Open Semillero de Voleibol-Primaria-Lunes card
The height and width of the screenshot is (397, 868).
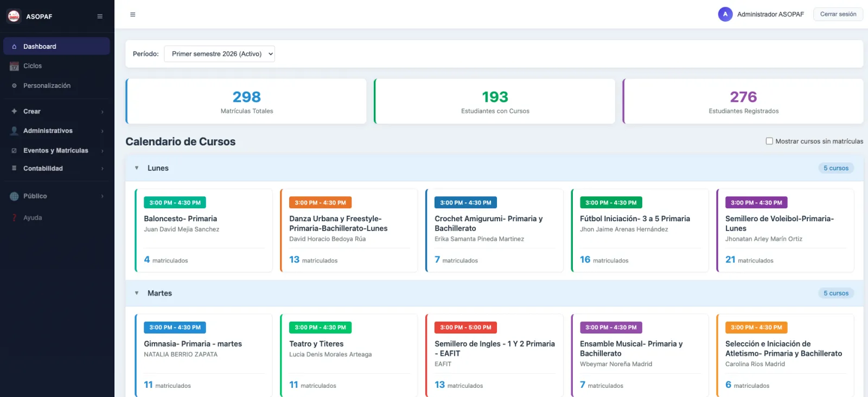[x=785, y=230]
